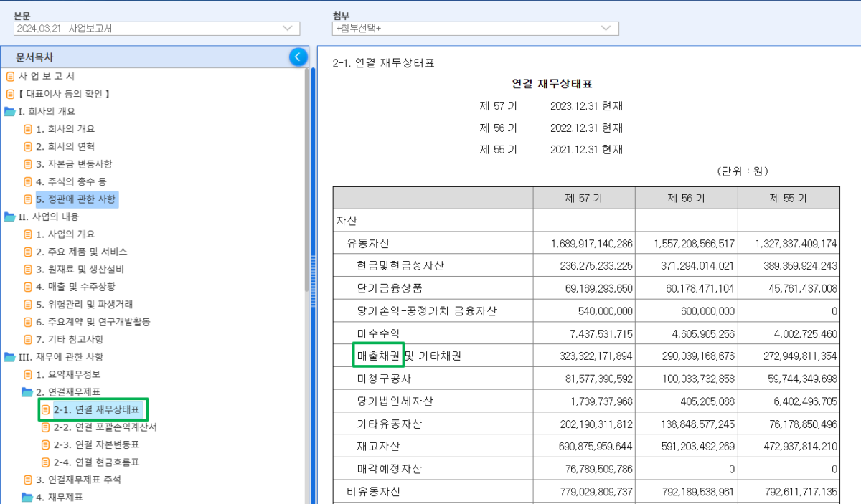
Task: Click the 재고자산 row label
Action: pyautogui.click(x=378, y=447)
